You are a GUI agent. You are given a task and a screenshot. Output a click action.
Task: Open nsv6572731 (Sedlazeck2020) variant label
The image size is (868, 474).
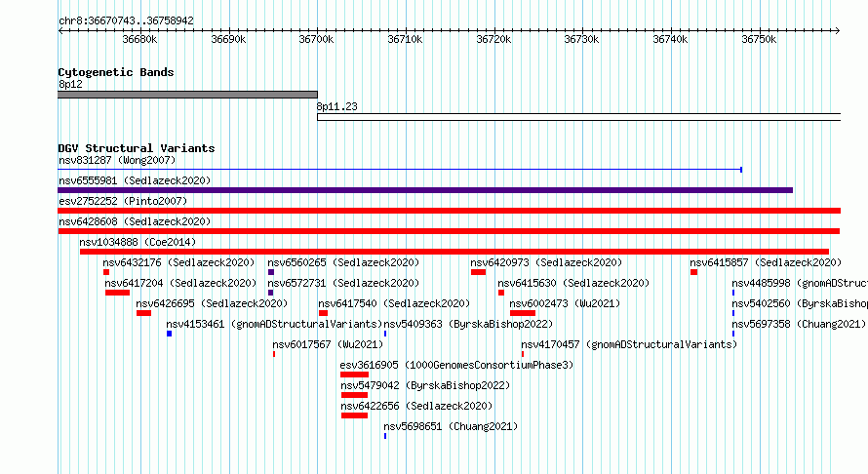[x=343, y=283]
